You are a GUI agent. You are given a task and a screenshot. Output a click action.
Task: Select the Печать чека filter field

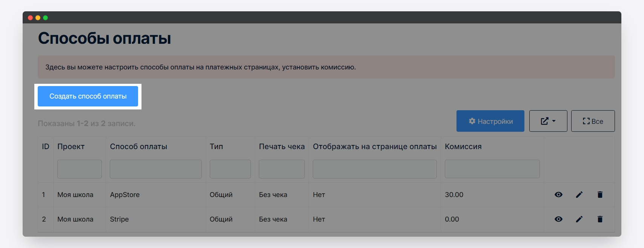(x=281, y=169)
